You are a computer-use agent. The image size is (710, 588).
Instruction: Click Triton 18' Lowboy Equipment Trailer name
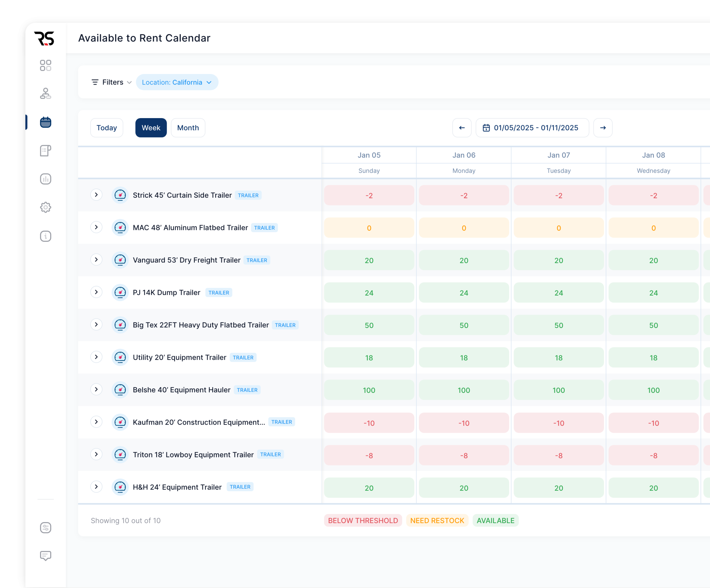tap(193, 455)
